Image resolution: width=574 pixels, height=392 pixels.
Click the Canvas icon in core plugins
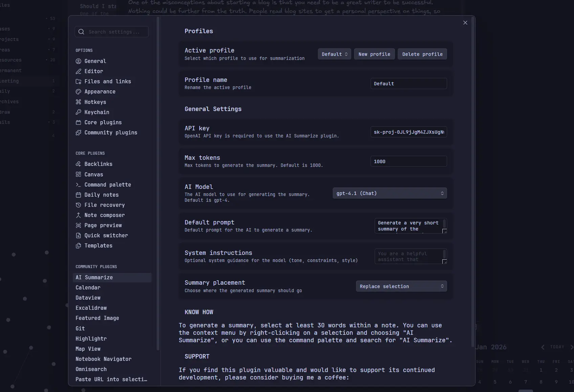pyautogui.click(x=79, y=174)
